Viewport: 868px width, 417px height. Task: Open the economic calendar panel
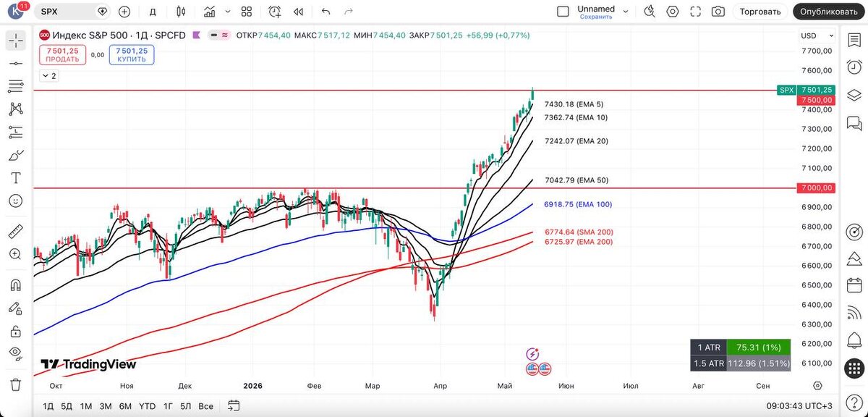click(x=854, y=285)
